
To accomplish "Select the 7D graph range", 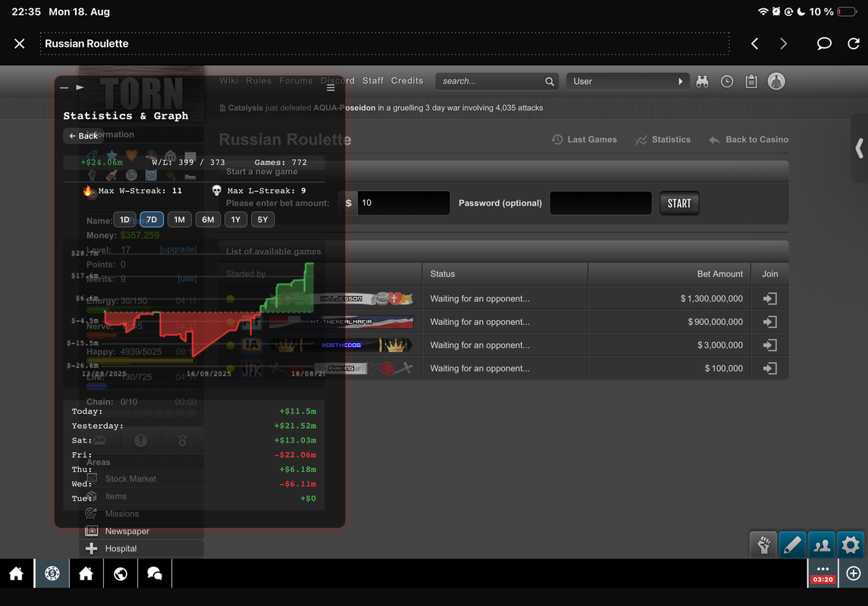I will point(152,220).
